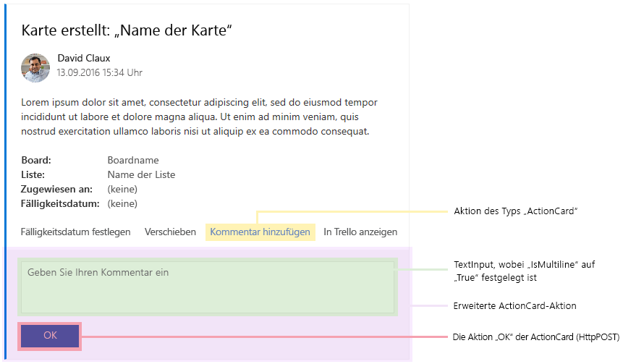Click the timestamp 13.09.2016 15:34 Uhr
The image size is (623, 364).
100,72
